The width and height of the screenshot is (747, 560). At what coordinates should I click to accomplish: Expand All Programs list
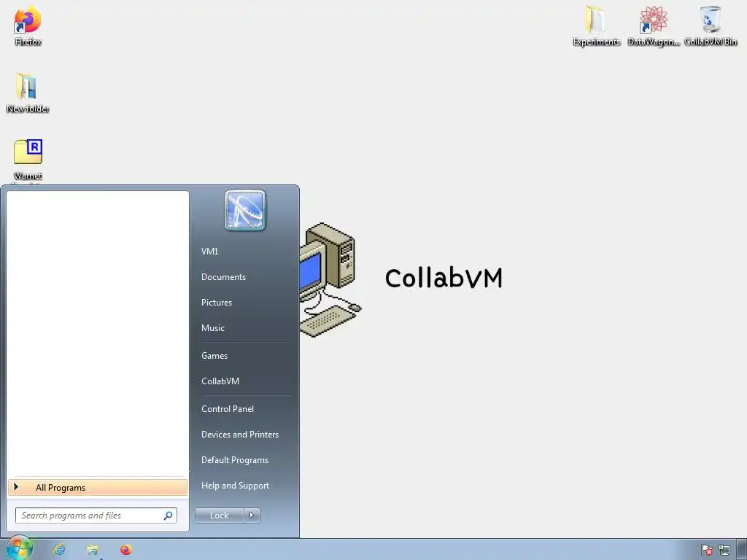(x=98, y=488)
